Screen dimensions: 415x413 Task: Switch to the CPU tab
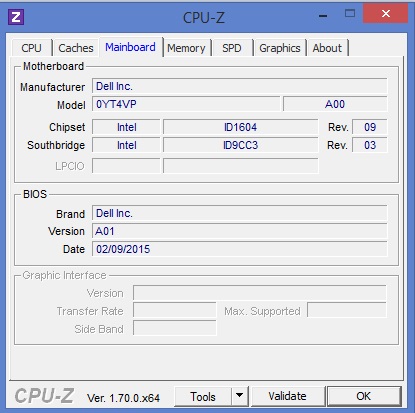point(32,48)
